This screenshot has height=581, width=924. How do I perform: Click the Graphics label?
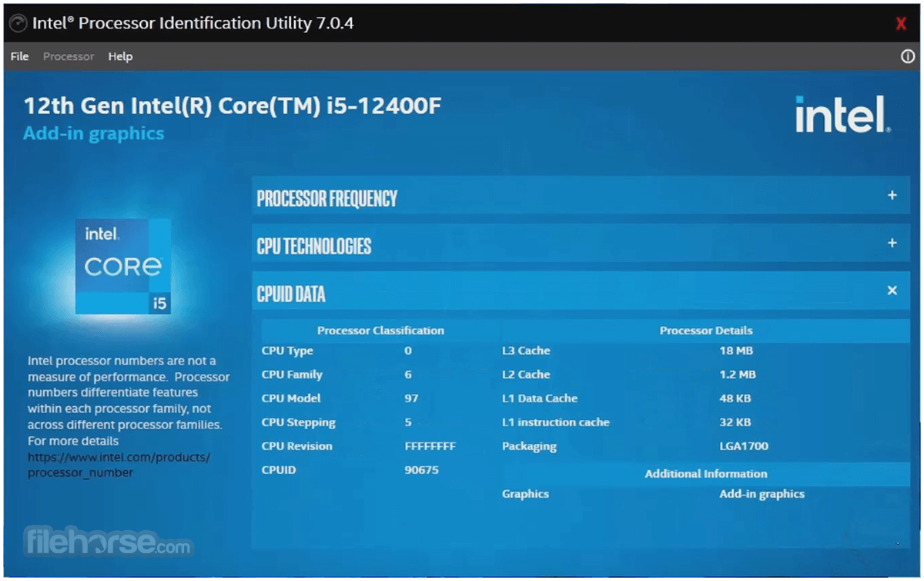[525, 495]
